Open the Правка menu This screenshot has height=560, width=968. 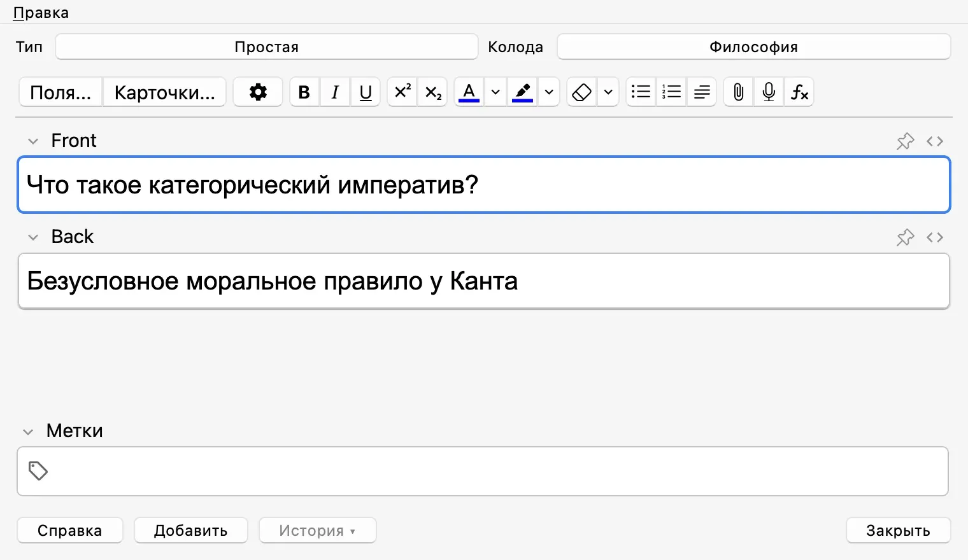[x=41, y=13]
